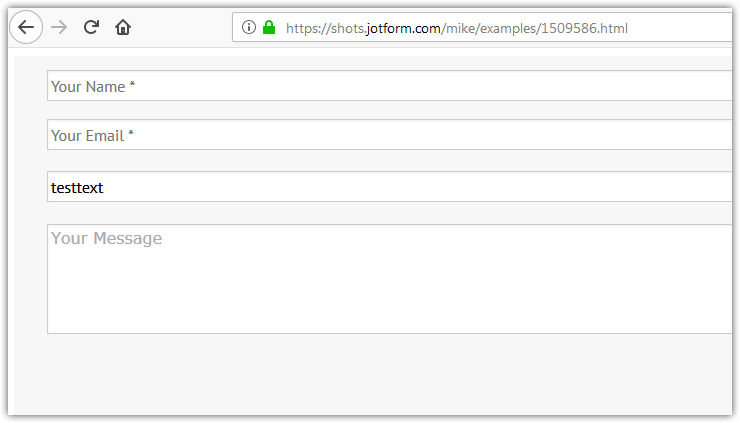Click "mike/examples" path segment in URL
Viewport: 740px width, 423px height.
(x=490, y=29)
